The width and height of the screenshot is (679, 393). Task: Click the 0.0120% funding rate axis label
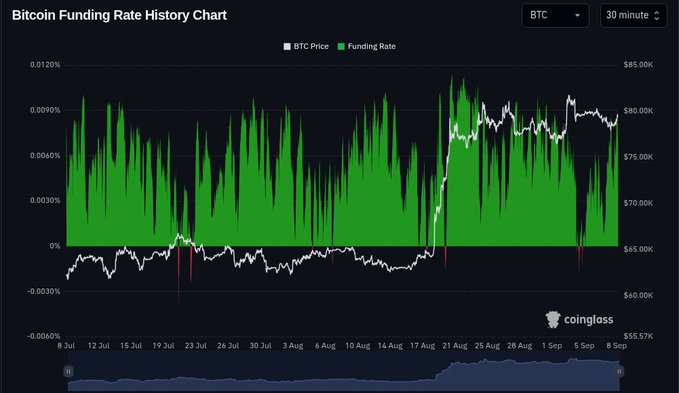45,65
